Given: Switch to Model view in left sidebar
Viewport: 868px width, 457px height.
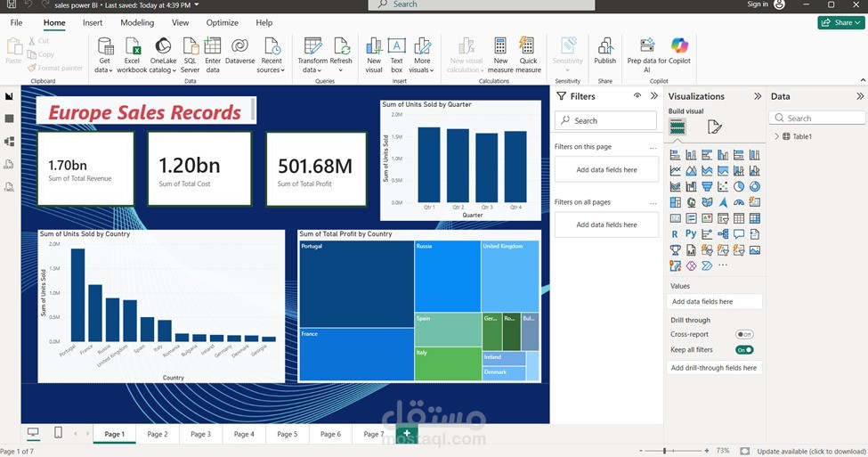Looking at the screenshot, I should [9, 142].
